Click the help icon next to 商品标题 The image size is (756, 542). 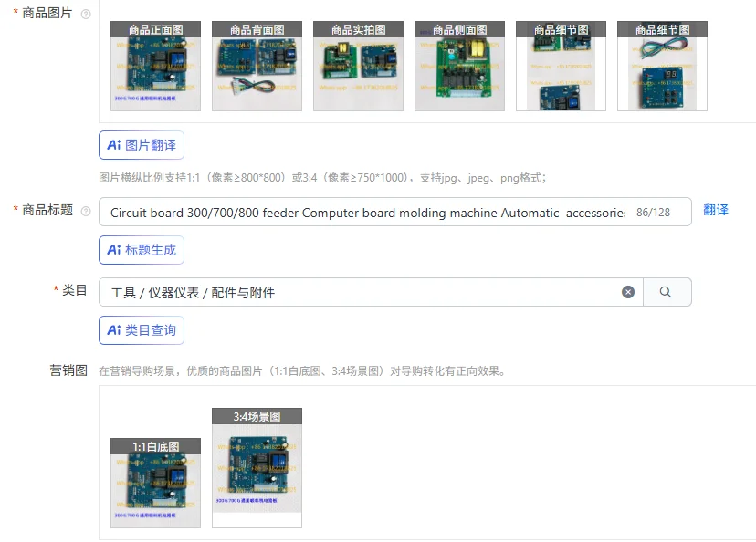tap(86, 211)
